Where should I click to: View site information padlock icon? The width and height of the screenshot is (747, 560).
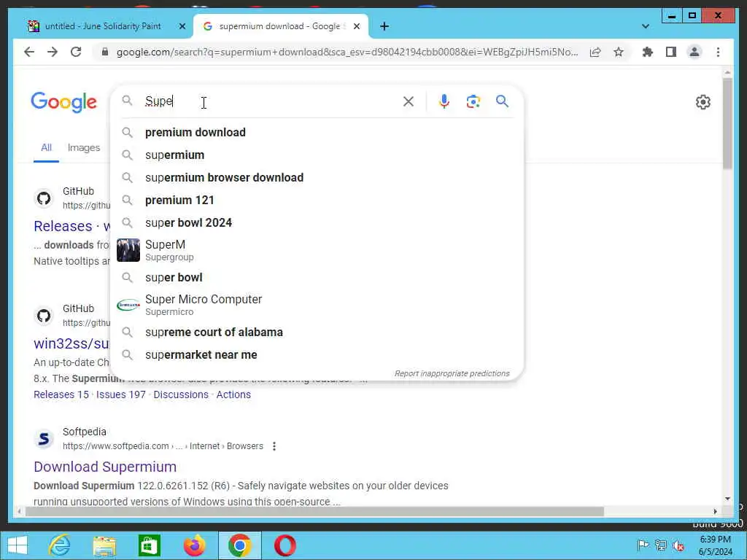(105, 52)
